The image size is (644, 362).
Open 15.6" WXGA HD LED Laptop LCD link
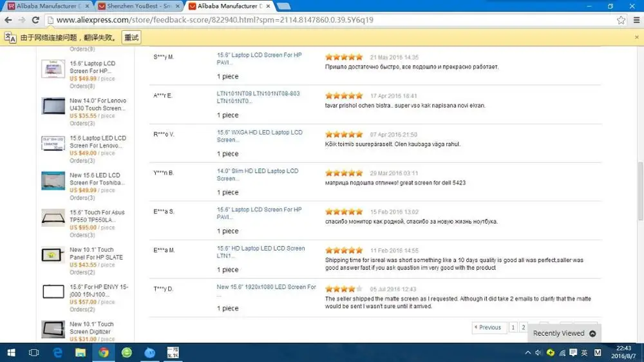pyautogui.click(x=260, y=136)
